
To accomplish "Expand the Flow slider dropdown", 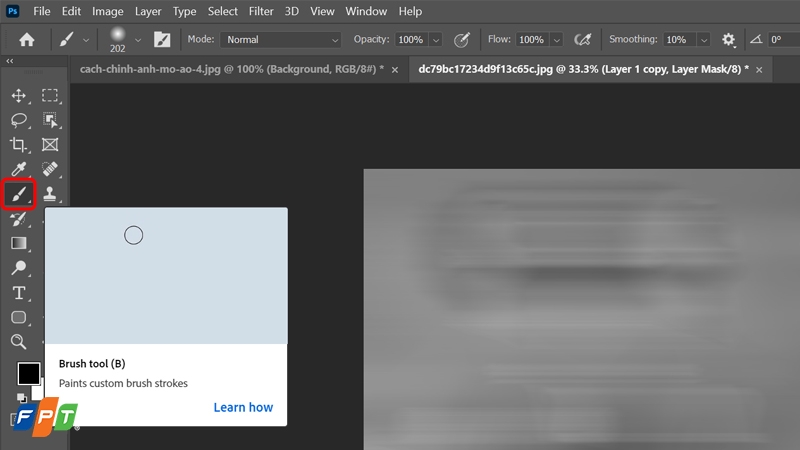I will tap(557, 40).
